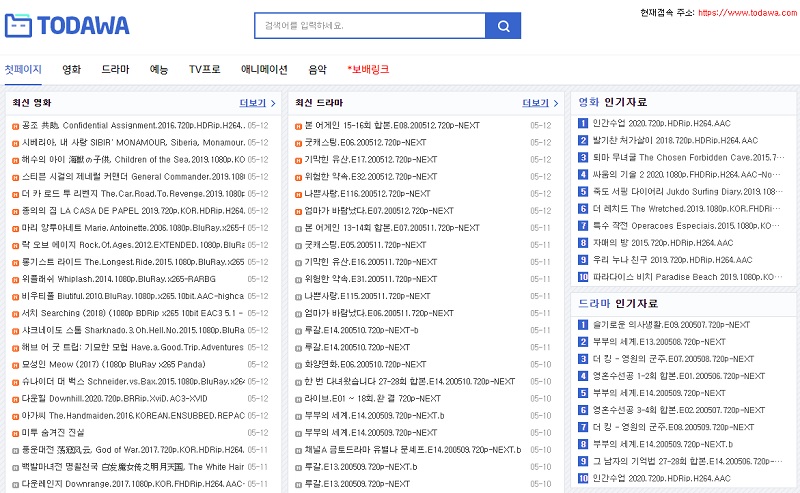Image resolution: width=800 pixels, height=493 pixels.
Task: Open the 애니메이션 menu
Action: [x=264, y=69]
